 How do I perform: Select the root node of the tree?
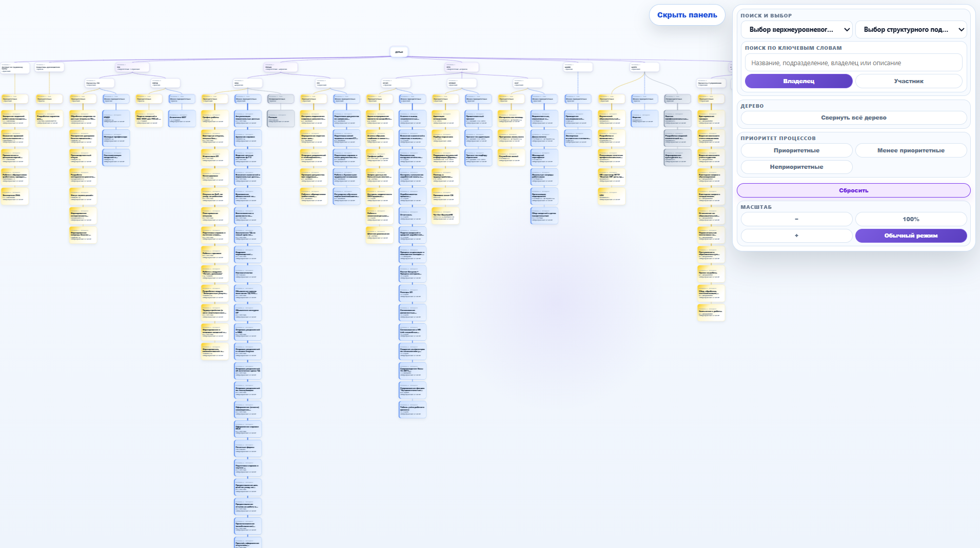[399, 52]
